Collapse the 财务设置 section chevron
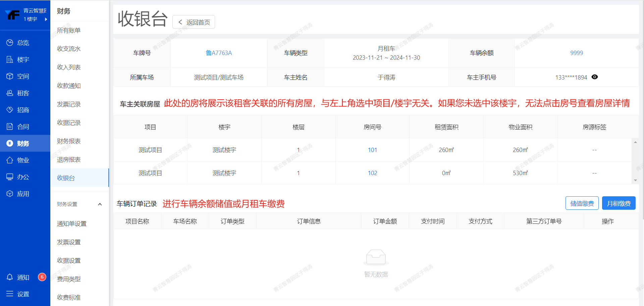The width and height of the screenshot is (644, 306). click(x=100, y=204)
